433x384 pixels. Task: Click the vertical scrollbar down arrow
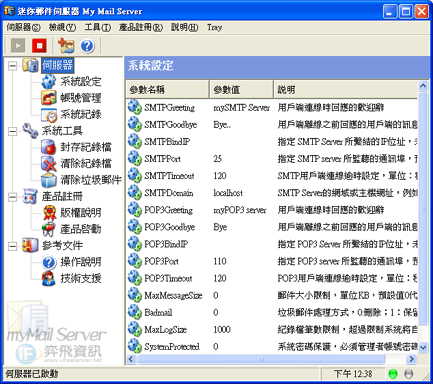(423, 347)
